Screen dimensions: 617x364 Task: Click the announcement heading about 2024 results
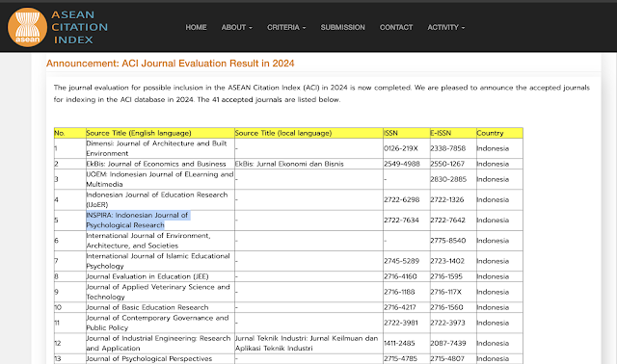pyautogui.click(x=170, y=64)
